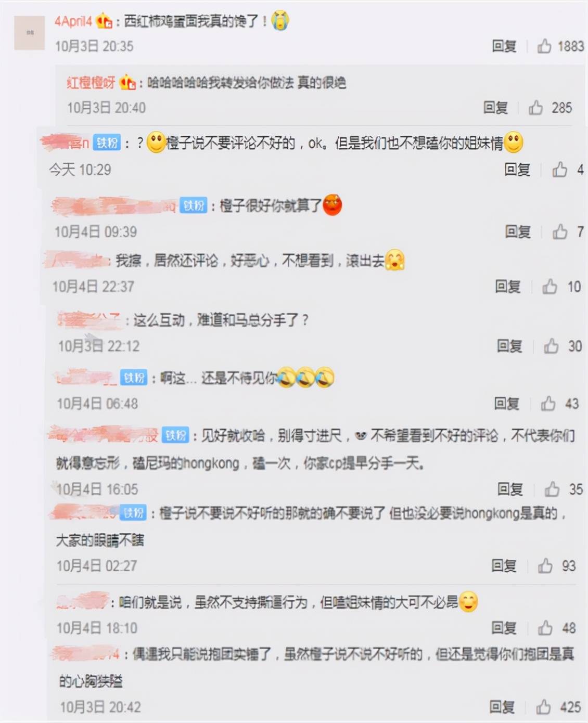Click 回复 on the 10月4日 06:48 comment
Image resolution: width=588 pixels, height=723 pixels.
[507, 404]
